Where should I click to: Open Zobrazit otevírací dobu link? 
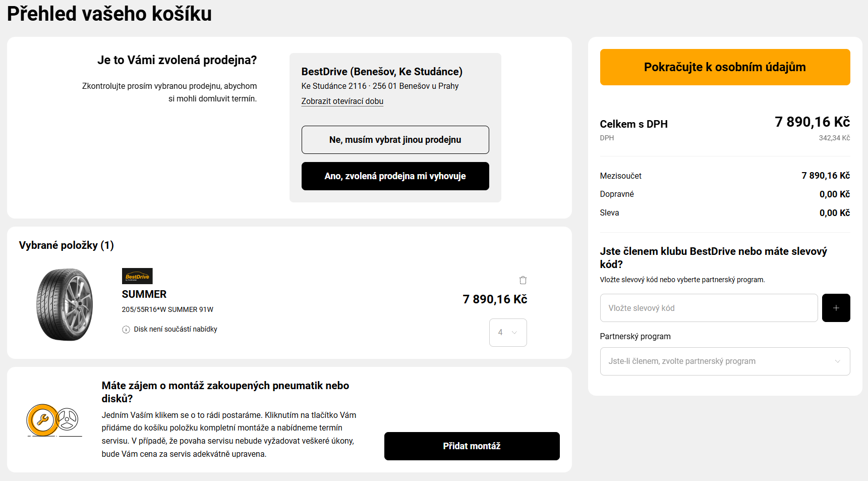[342, 101]
